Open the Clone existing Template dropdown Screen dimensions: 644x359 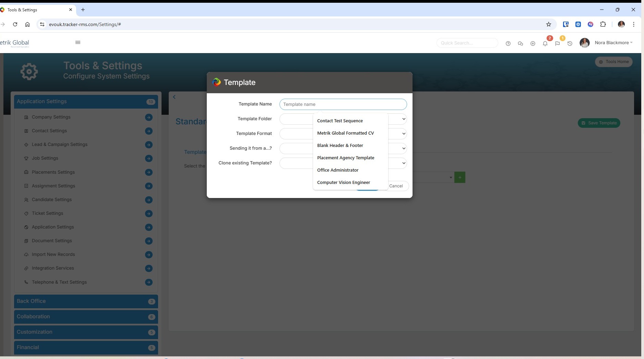click(343, 163)
